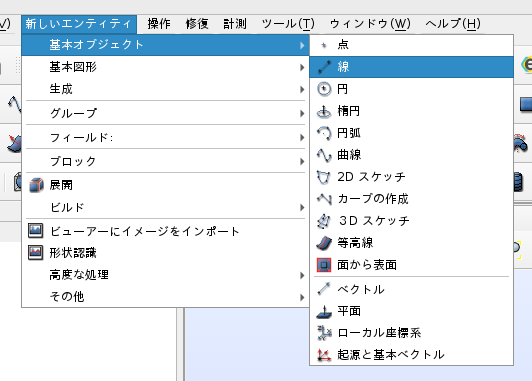The width and height of the screenshot is (532, 381).
Task: Expand the 基本オブジェクト submenu arrow
Action: [302, 45]
